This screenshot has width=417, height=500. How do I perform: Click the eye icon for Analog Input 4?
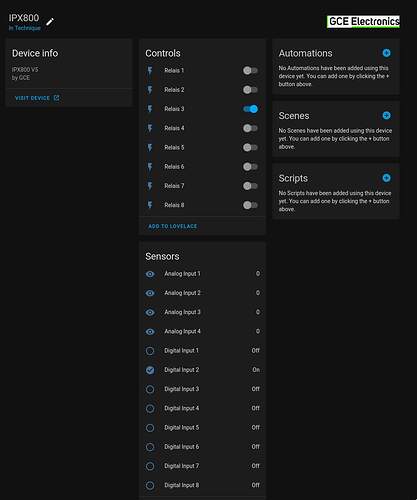point(150,332)
